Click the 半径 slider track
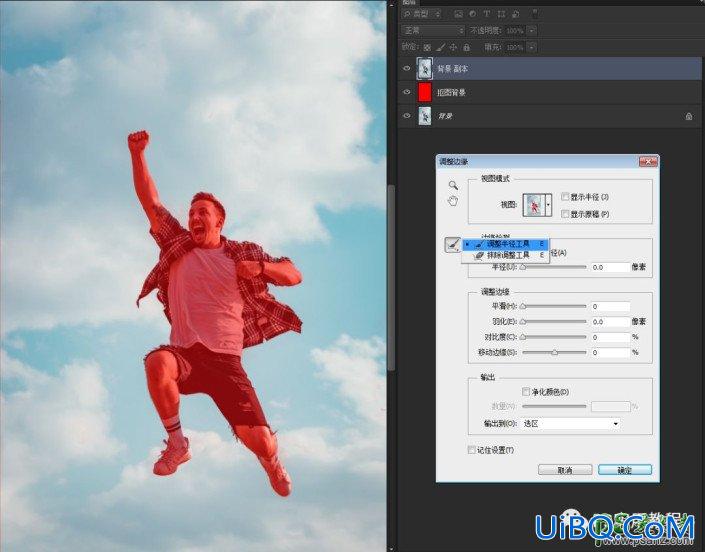Viewport: 705px width, 552px height. point(554,267)
